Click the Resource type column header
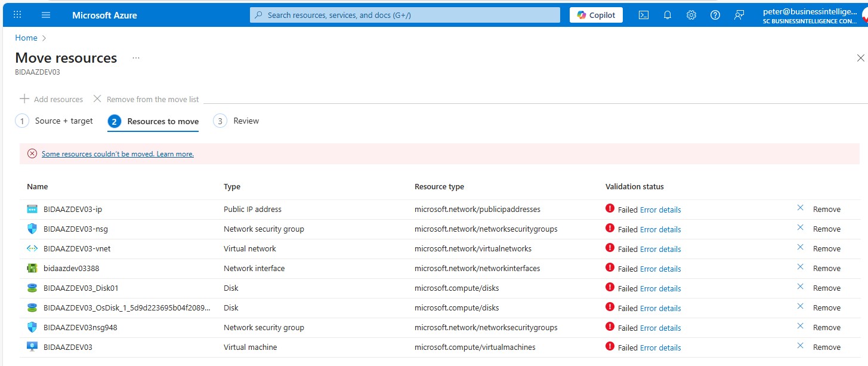 (x=439, y=186)
